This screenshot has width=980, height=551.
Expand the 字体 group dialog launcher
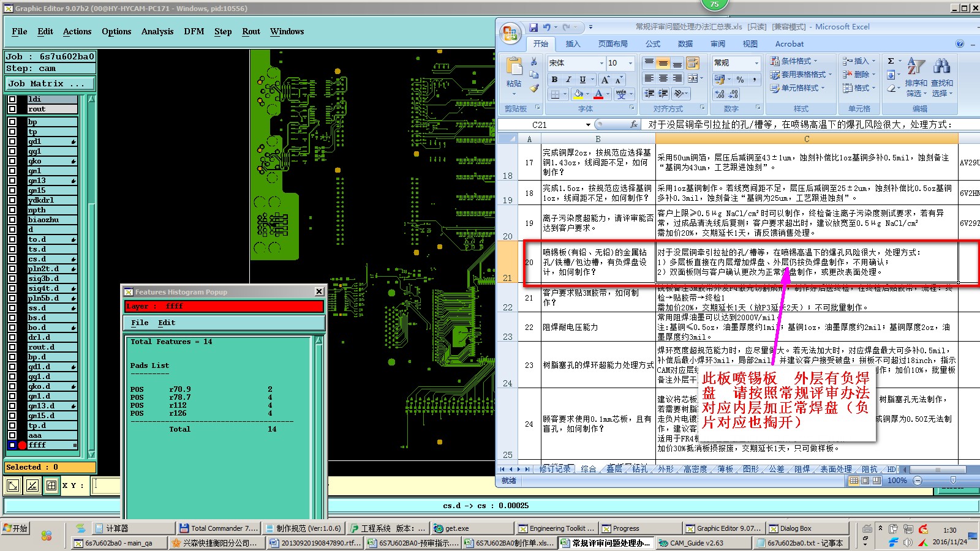point(632,108)
